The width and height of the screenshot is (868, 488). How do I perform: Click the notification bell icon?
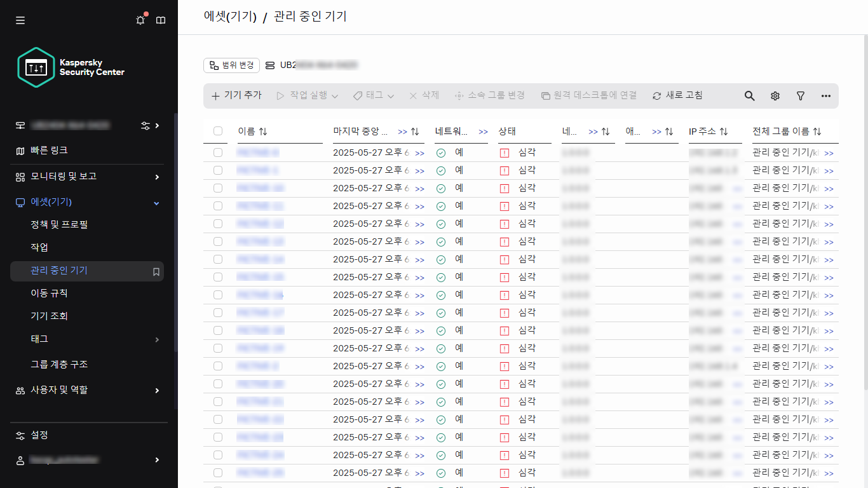(x=140, y=20)
